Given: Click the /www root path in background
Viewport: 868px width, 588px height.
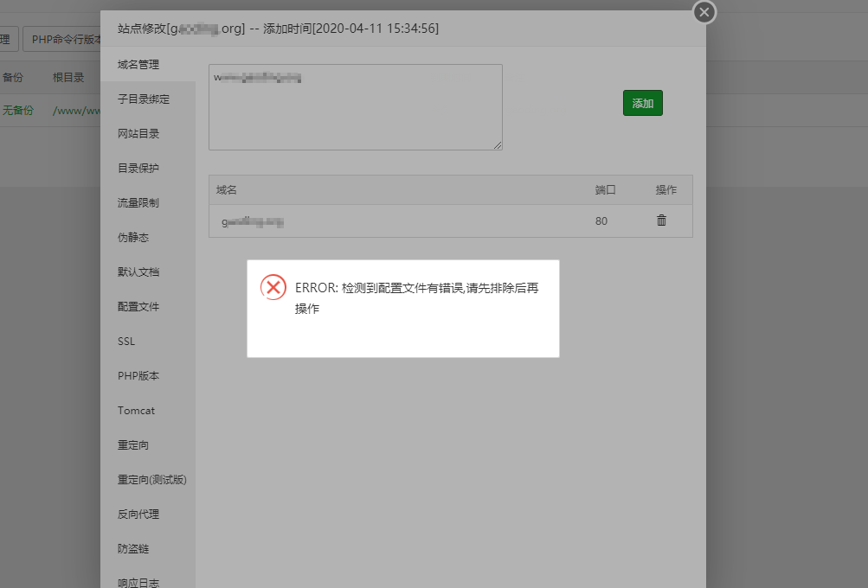Looking at the screenshot, I should pos(76,111).
